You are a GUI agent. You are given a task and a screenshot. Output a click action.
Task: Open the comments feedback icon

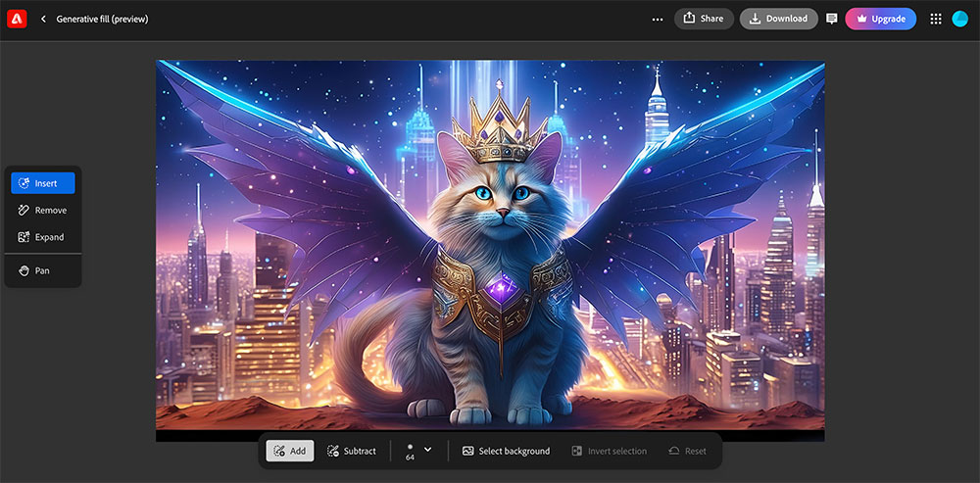point(832,19)
